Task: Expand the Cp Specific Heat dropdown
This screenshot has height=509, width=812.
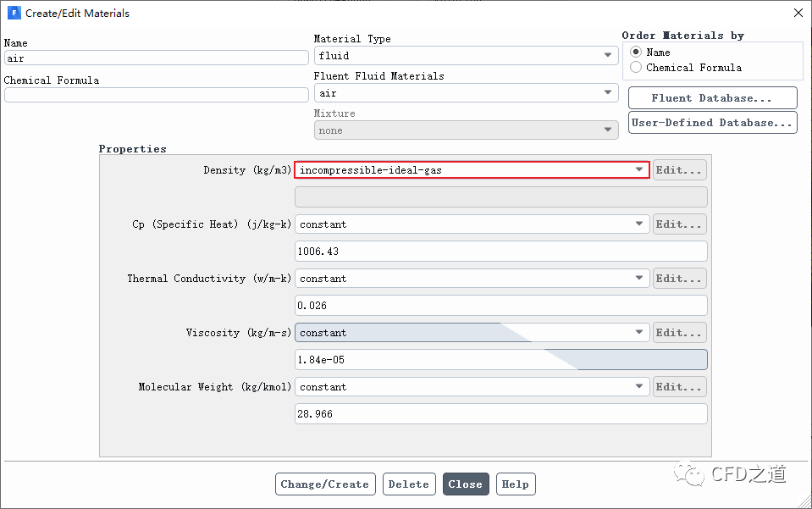Action: (472, 224)
